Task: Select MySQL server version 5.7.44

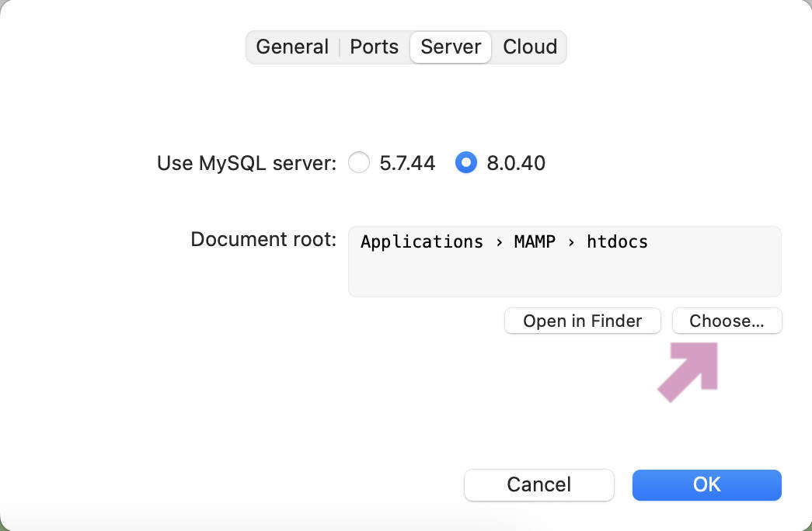Action: click(x=359, y=163)
